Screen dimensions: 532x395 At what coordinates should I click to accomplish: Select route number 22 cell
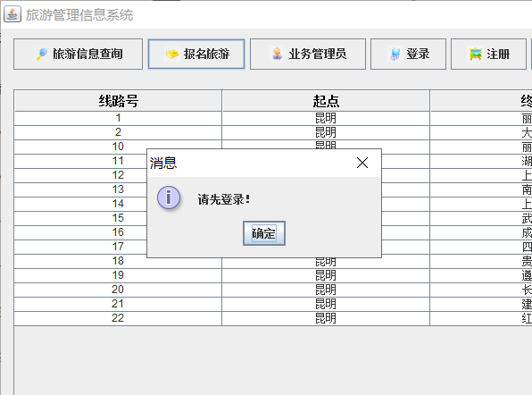118,318
